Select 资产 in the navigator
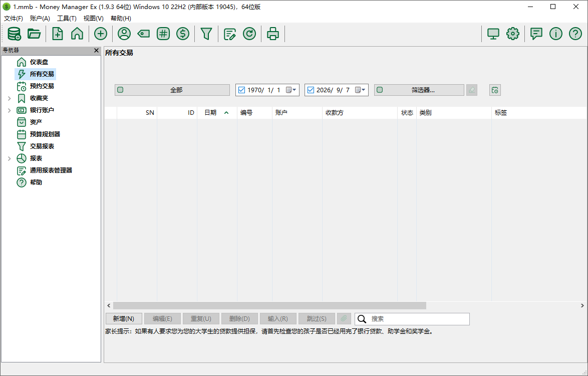The image size is (588, 376). click(x=36, y=122)
